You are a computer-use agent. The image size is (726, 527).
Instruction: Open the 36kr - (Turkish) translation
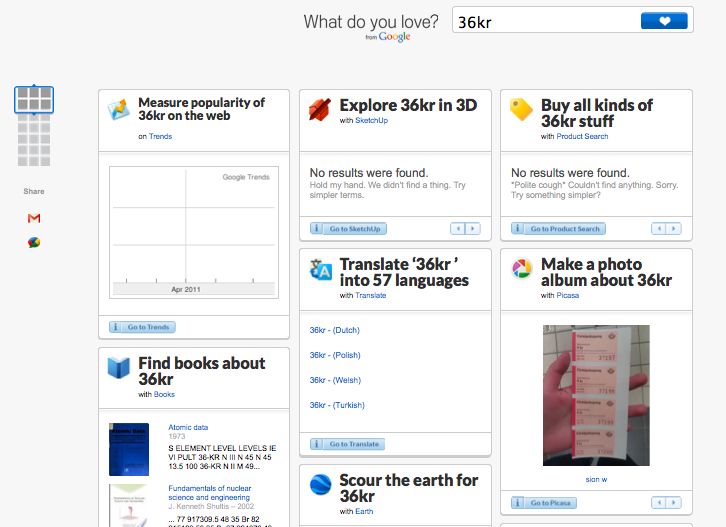point(337,405)
